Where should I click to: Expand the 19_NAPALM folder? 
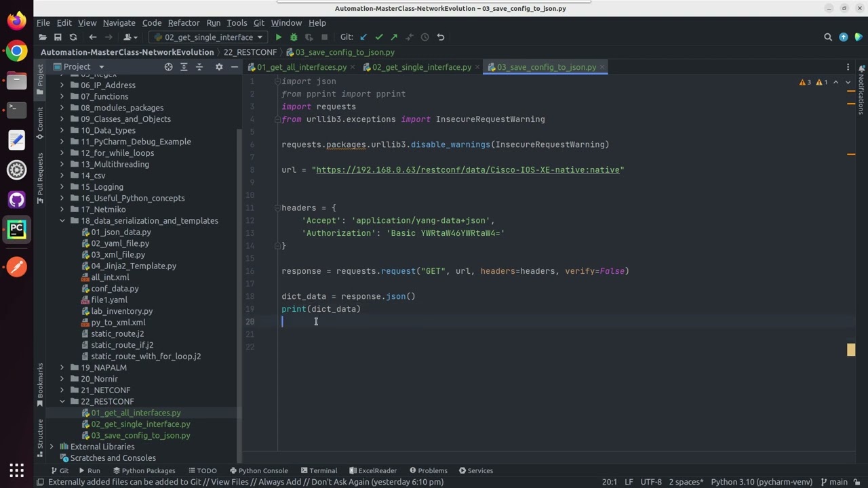tap(62, 368)
